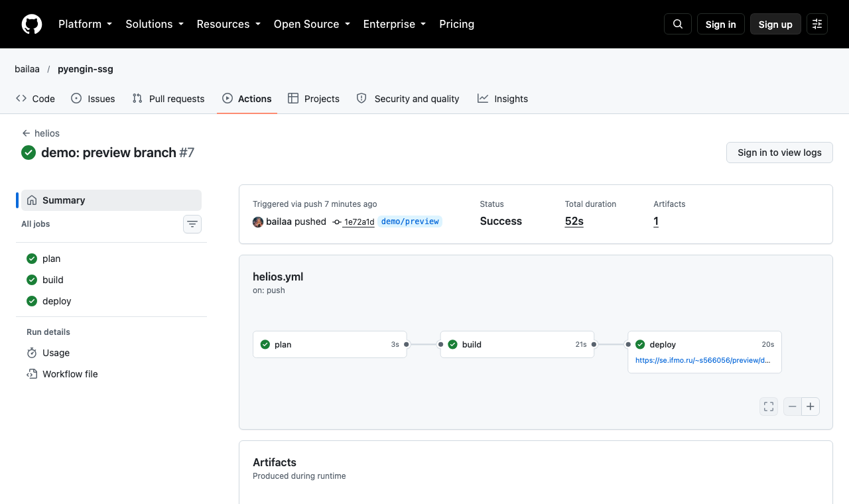Open the search magnifier icon
Viewport: 849px width, 504px height.
pos(678,24)
